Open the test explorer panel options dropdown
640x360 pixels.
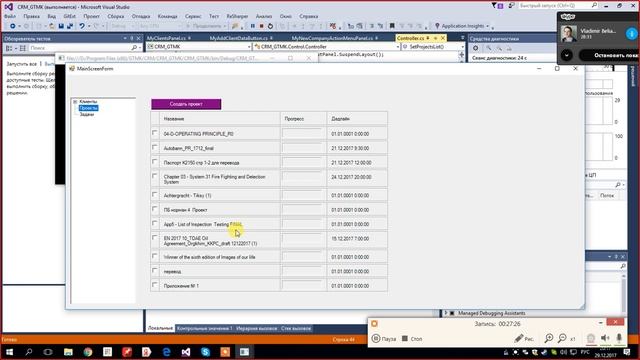click(x=125, y=38)
